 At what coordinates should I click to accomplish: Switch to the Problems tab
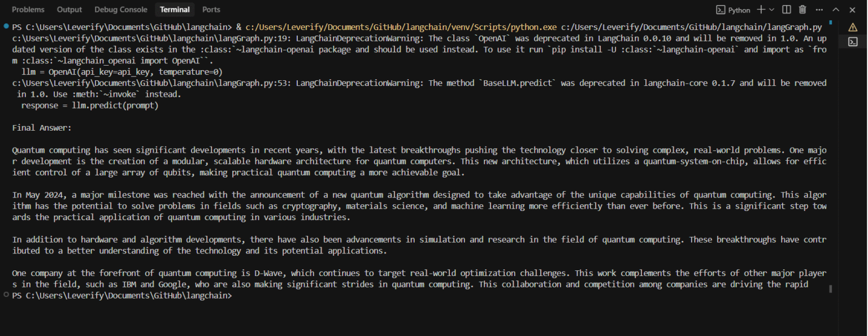point(28,10)
